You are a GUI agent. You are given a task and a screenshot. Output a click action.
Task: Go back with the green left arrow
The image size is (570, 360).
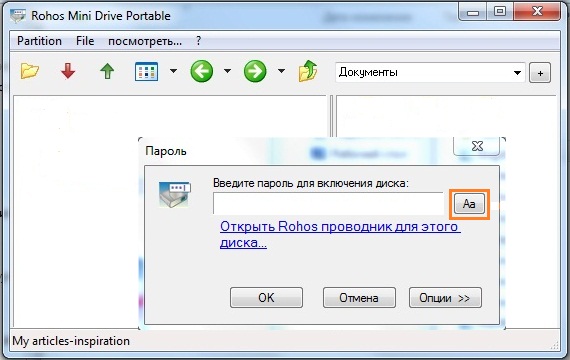201,71
